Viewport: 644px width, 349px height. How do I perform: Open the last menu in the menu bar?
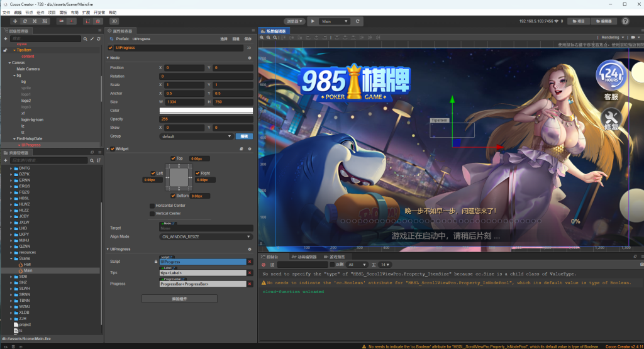113,13
